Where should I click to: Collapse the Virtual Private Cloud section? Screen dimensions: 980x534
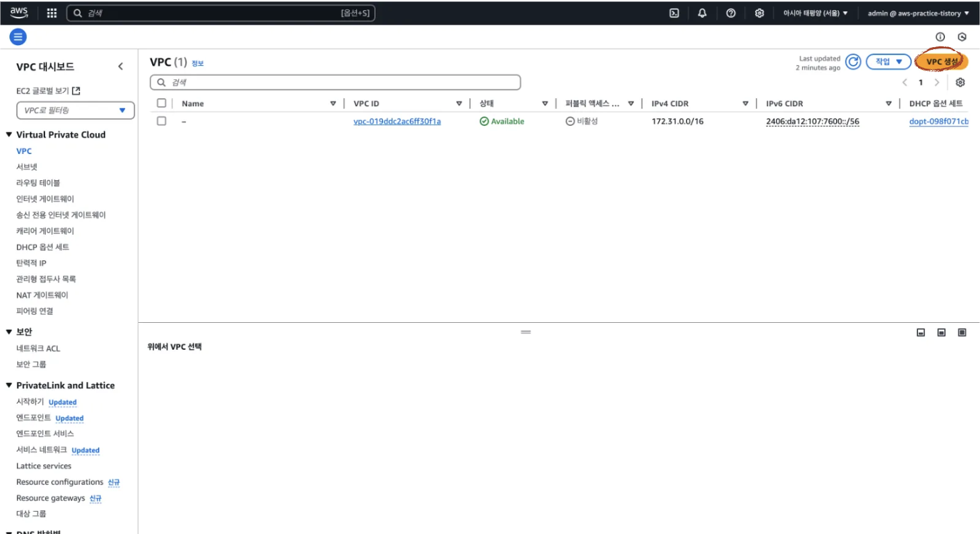9,135
